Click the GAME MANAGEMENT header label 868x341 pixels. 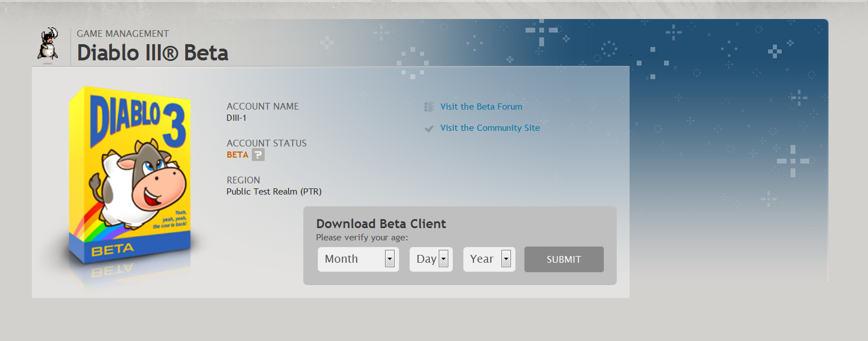click(x=123, y=34)
